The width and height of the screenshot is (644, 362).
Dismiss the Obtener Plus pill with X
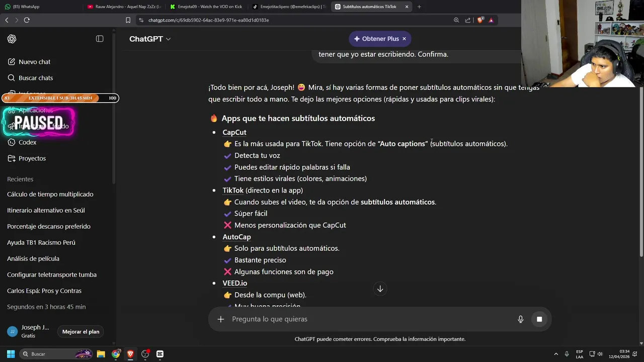click(404, 39)
